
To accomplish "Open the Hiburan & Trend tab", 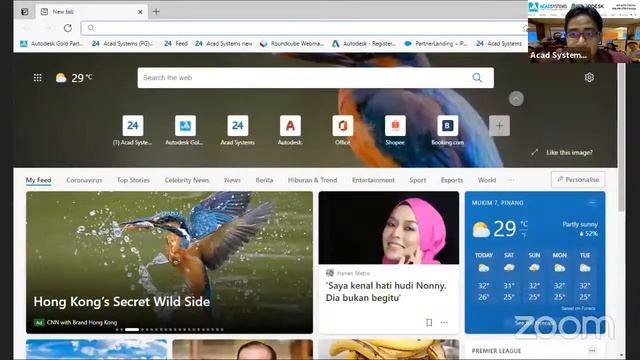I will point(312,180).
